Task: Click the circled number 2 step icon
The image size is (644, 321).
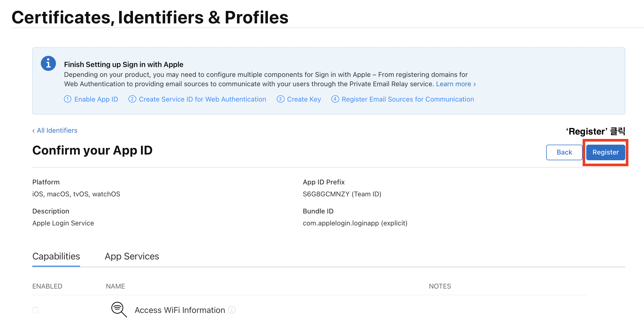Action: (x=132, y=99)
